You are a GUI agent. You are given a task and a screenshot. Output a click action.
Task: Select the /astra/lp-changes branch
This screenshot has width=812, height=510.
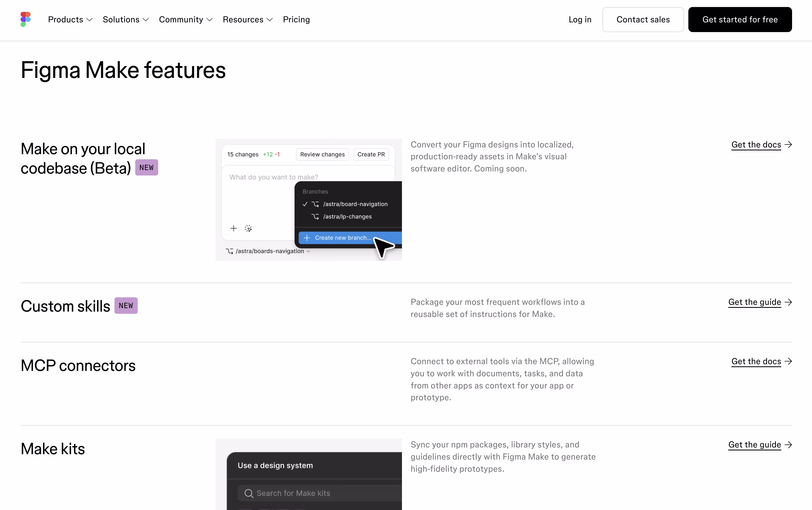tap(349, 216)
